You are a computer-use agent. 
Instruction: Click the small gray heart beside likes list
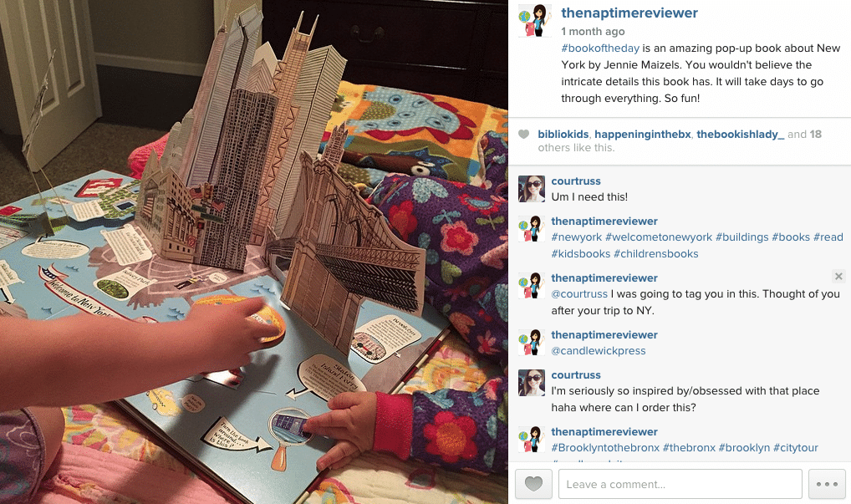523,134
